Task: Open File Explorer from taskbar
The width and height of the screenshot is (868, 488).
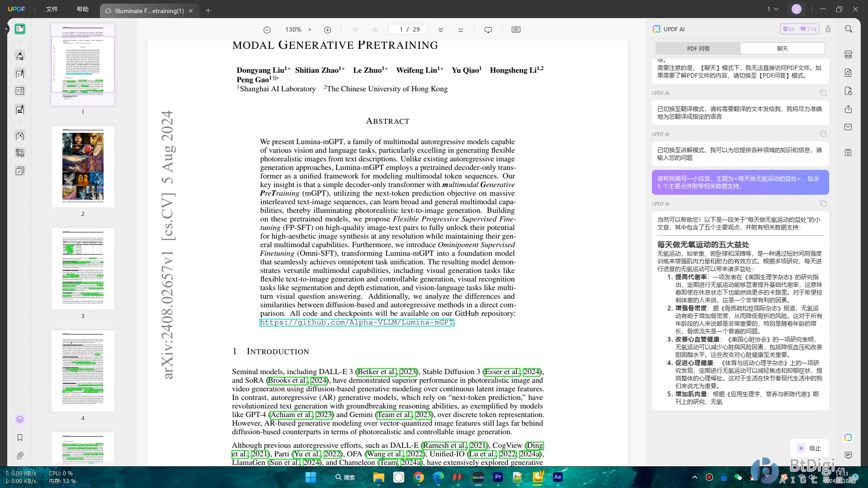Action: 378,477
